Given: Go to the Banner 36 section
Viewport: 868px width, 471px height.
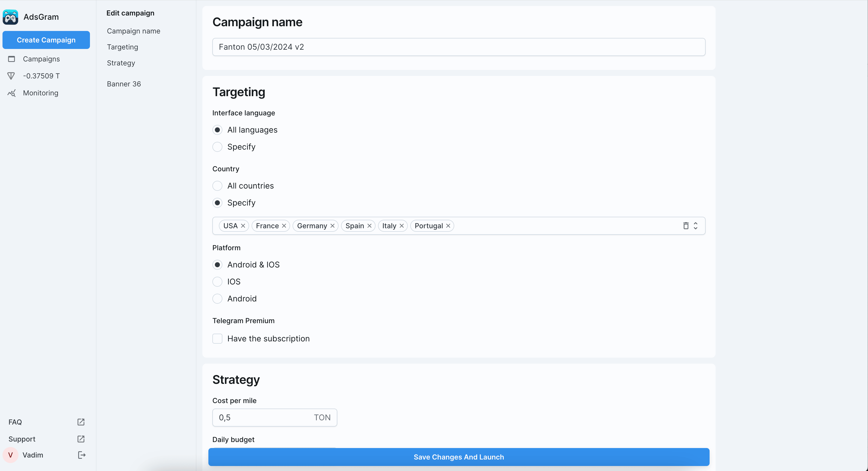Looking at the screenshot, I should coord(124,84).
